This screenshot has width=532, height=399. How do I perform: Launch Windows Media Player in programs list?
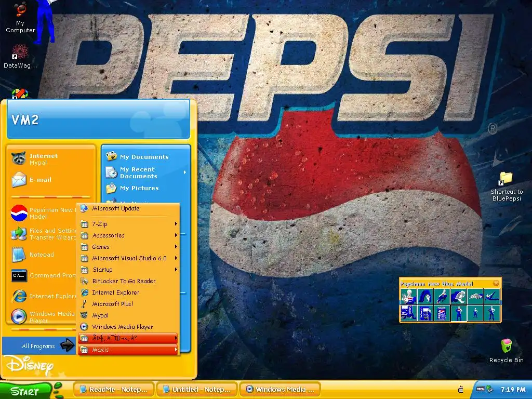[128, 327]
